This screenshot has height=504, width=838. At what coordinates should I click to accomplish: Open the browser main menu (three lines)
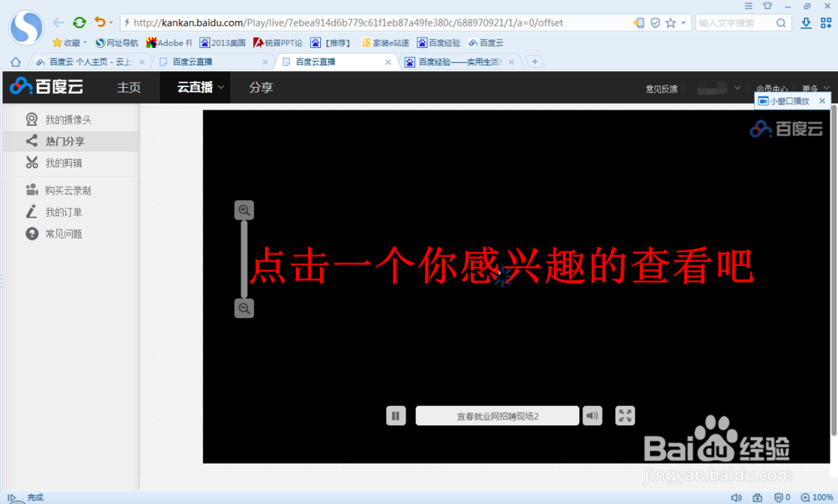748,6
